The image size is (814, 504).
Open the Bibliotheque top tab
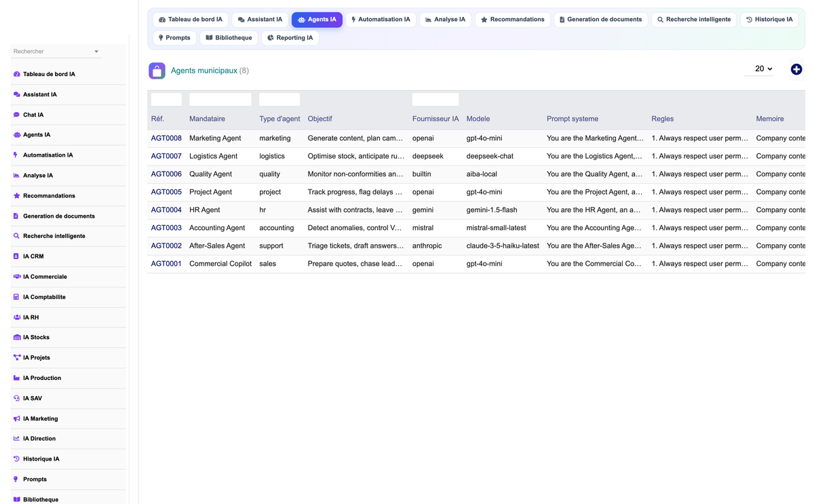click(229, 38)
